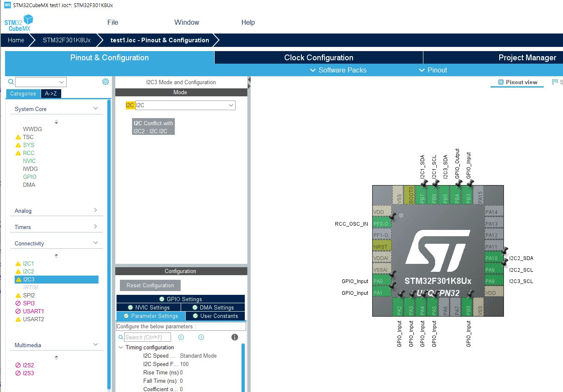The height and width of the screenshot is (392, 563).
Task: Click the previous search result arrow icon
Action: (x=181, y=337)
